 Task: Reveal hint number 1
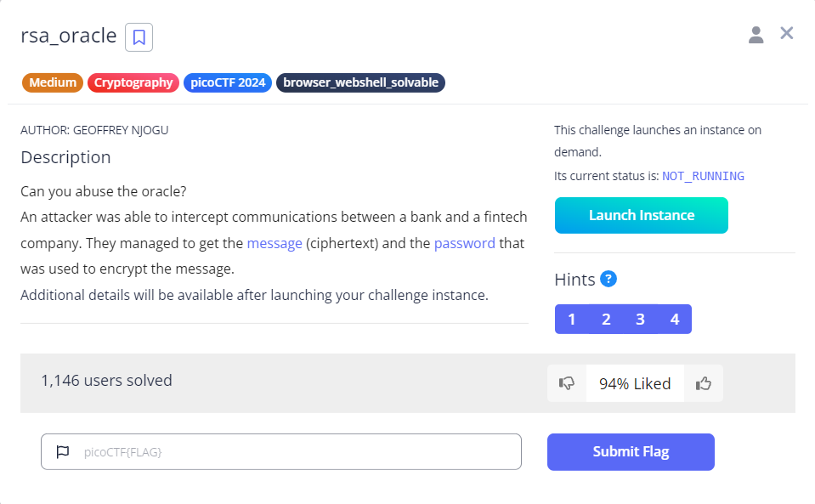572,319
